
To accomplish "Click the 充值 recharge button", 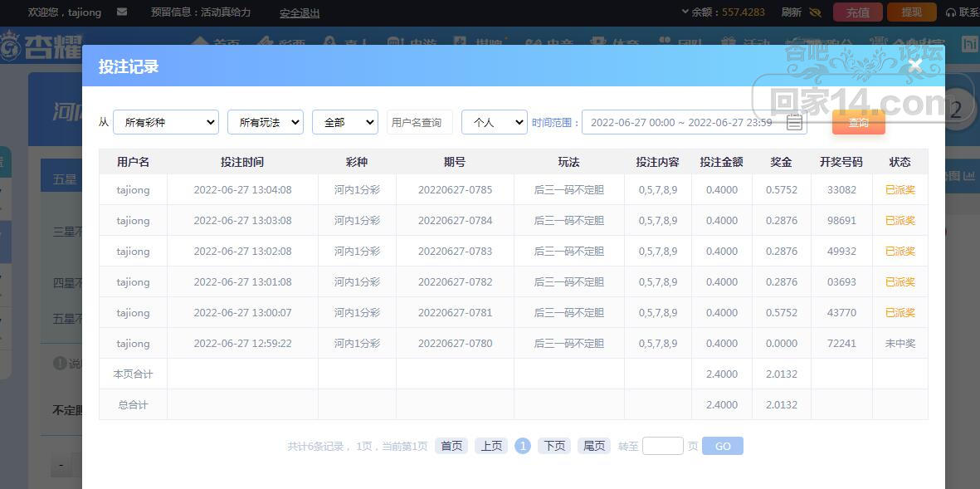I will coord(857,12).
